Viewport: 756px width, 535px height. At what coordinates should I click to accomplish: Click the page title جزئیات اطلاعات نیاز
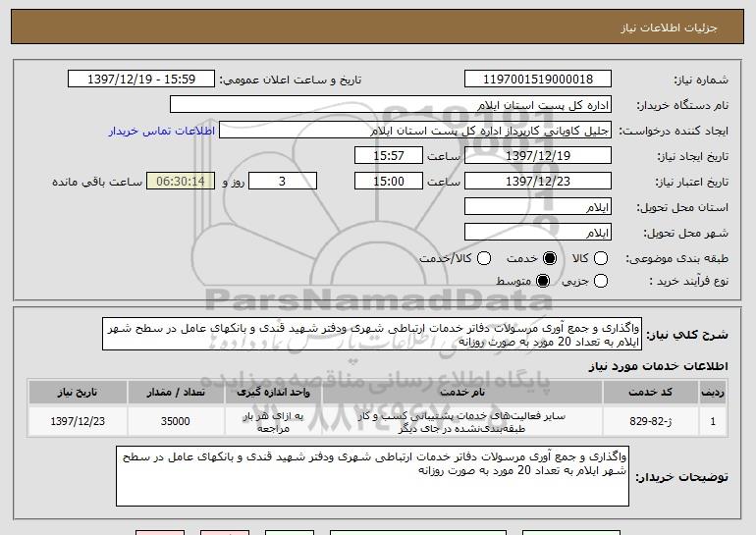point(670,27)
